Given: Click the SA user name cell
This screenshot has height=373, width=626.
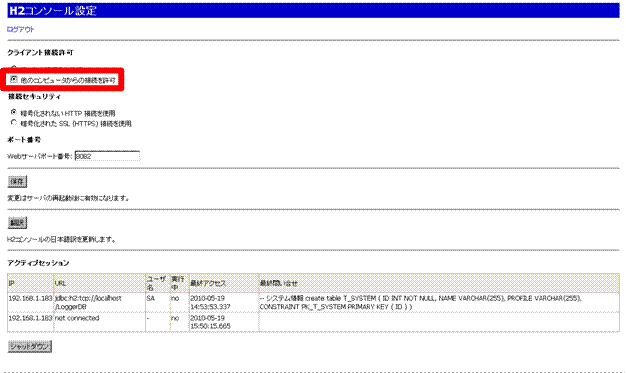Looking at the screenshot, I should tap(157, 302).
